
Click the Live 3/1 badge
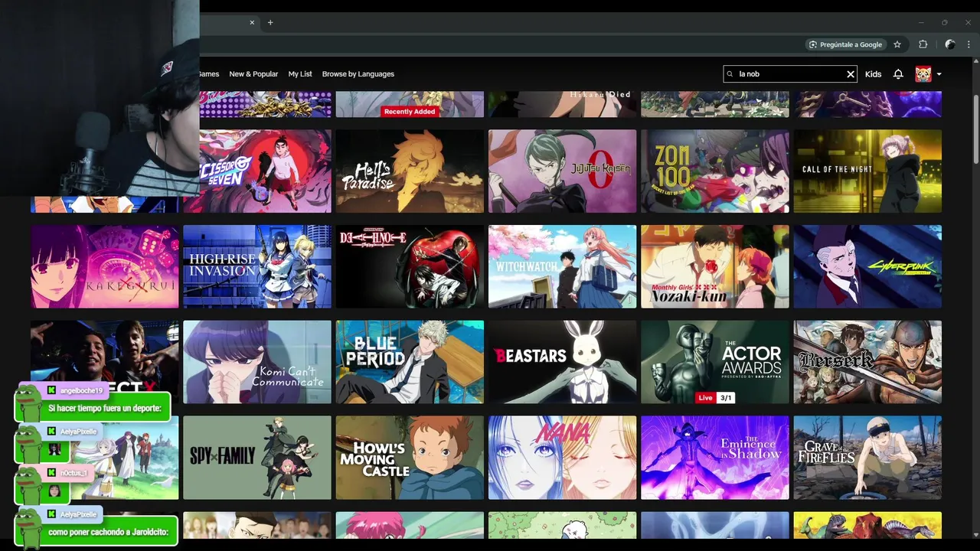714,398
